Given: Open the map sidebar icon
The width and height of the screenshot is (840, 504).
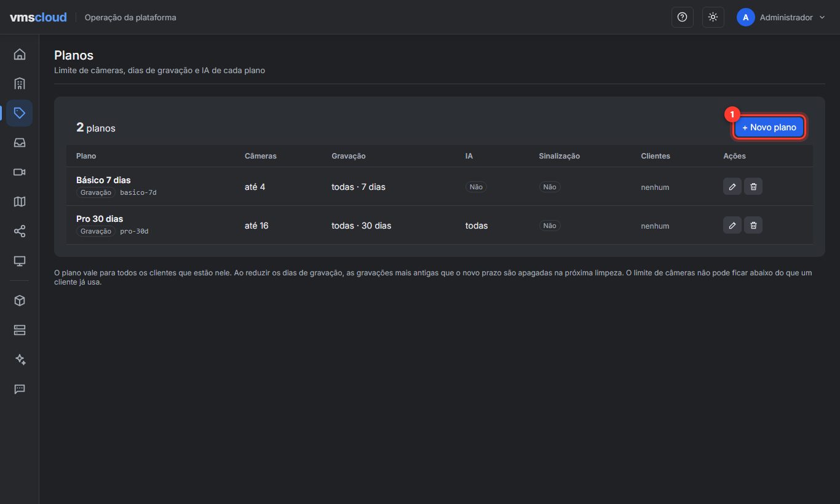Looking at the screenshot, I should pyautogui.click(x=20, y=202).
